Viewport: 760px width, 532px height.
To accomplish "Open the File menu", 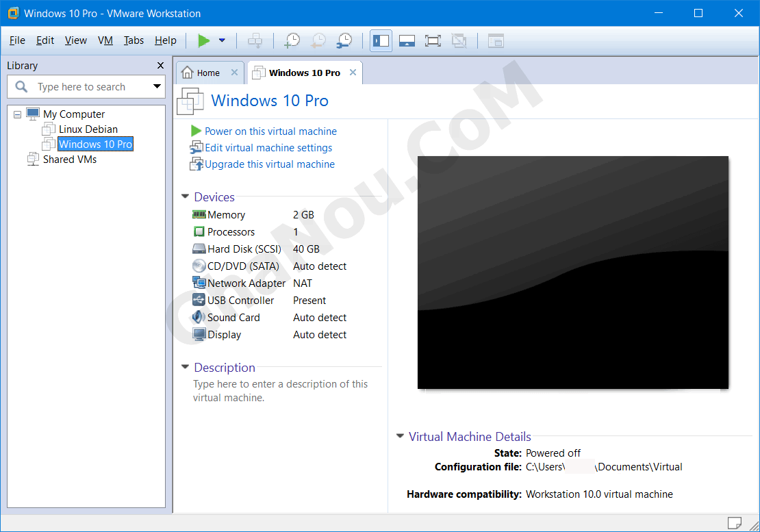I will [x=17, y=40].
